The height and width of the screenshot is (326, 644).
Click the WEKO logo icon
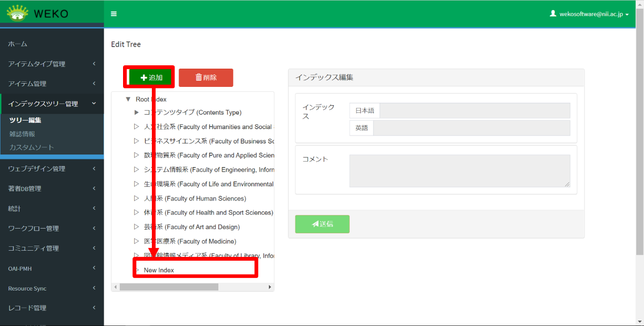[17, 13]
